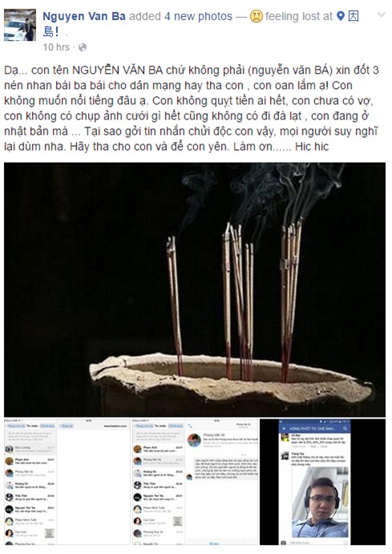
Task: Click the poster's profile picture thumbnail
Action: (x=20, y=25)
